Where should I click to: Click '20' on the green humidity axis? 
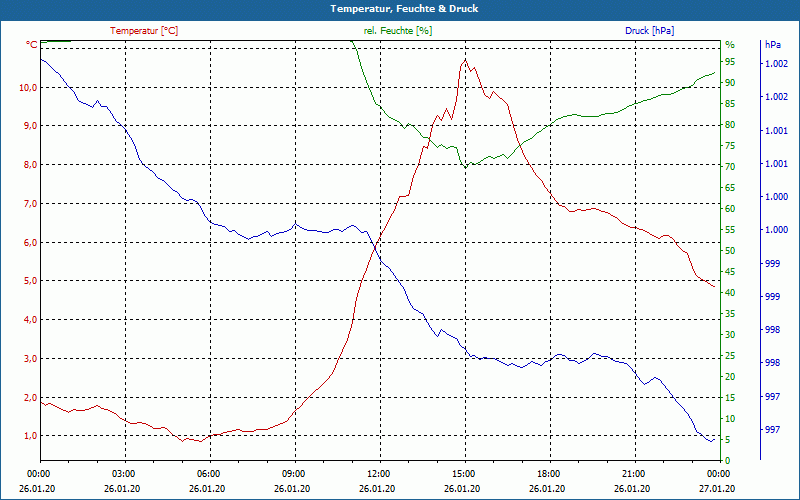[730, 377]
